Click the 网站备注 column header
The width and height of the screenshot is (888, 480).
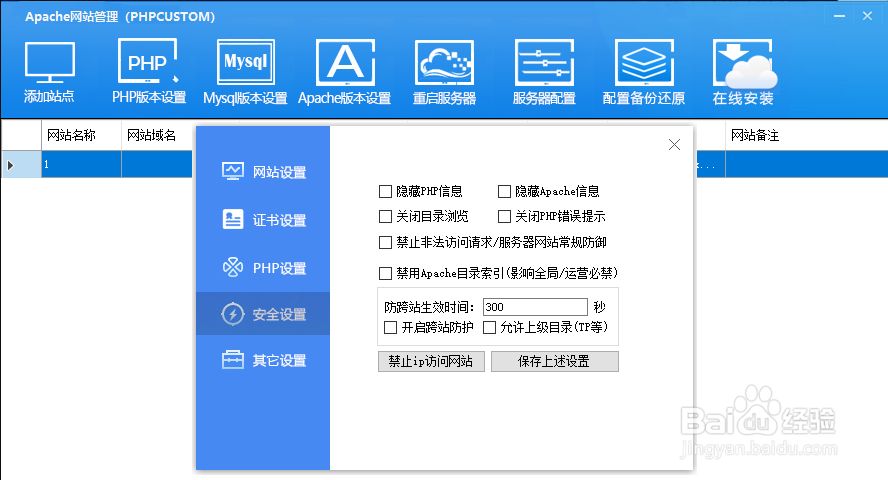(806, 135)
